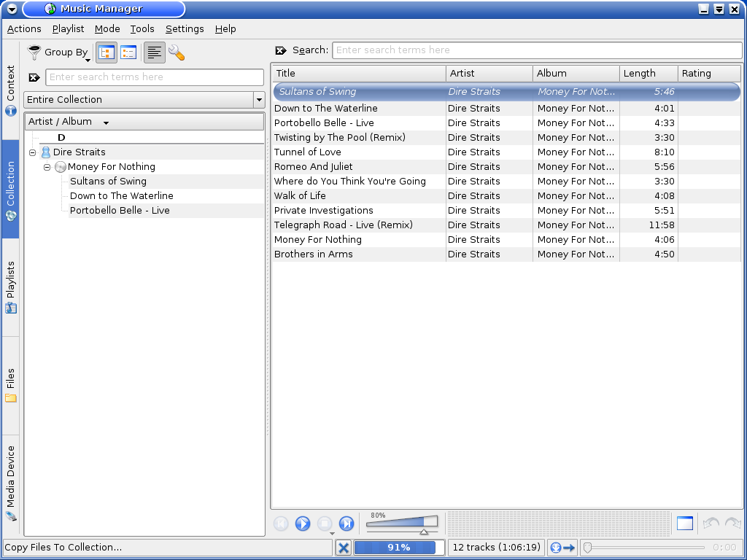Open the Entire Collection dropdown

[x=144, y=100]
